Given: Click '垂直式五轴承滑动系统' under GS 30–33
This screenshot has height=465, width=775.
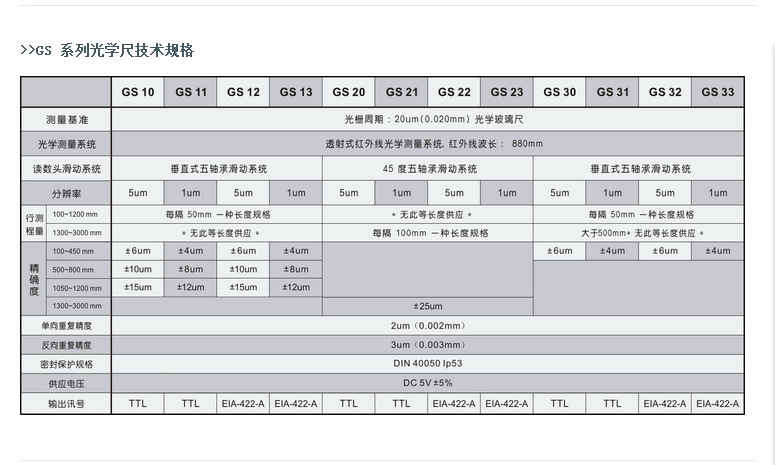Looking at the screenshot, I should [x=639, y=169].
